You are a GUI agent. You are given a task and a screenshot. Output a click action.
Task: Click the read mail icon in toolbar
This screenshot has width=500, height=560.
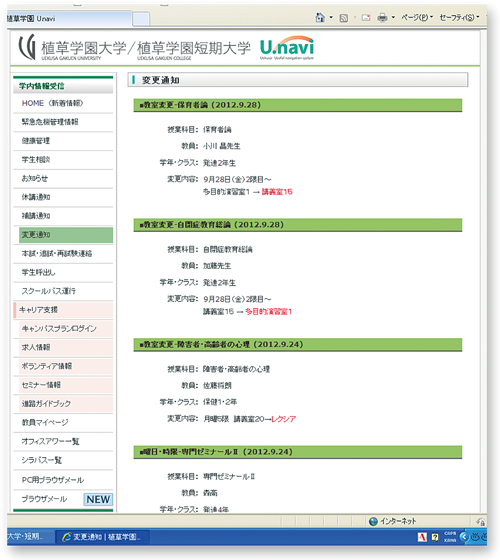(366, 18)
